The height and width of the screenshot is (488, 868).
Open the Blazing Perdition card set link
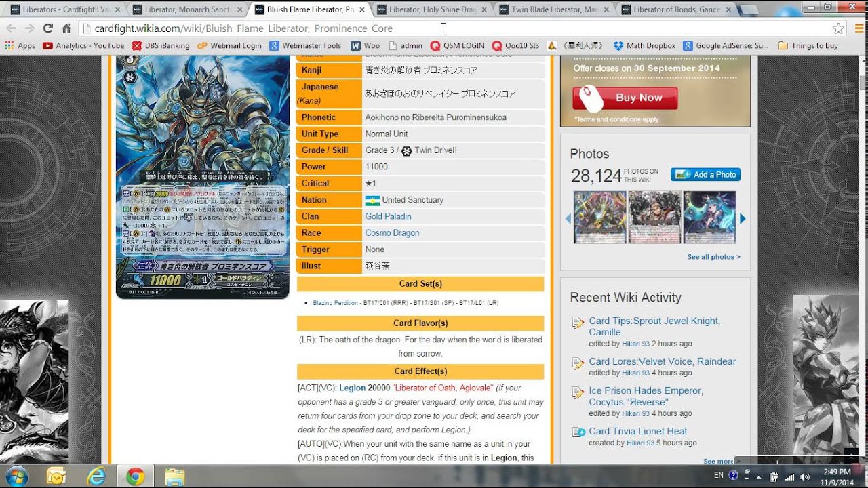pyautogui.click(x=335, y=303)
